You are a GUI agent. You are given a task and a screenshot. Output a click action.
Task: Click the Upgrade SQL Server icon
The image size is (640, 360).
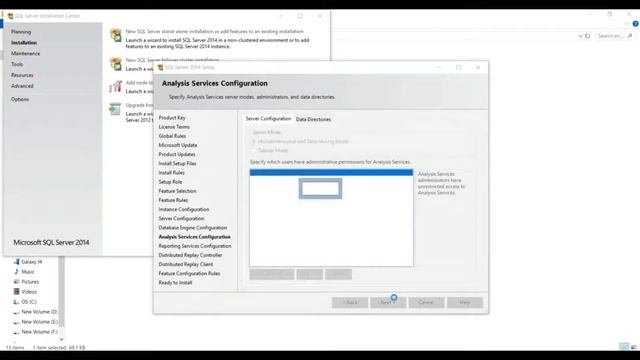(116, 109)
